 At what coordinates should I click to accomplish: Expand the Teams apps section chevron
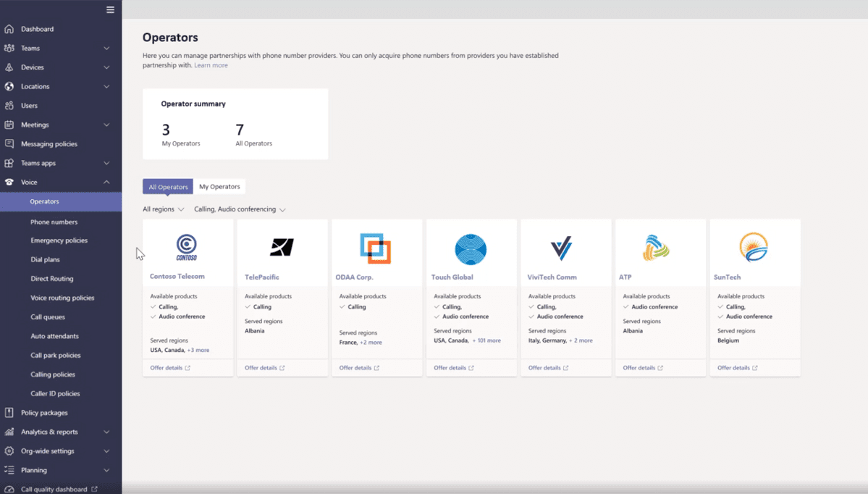(106, 163)
